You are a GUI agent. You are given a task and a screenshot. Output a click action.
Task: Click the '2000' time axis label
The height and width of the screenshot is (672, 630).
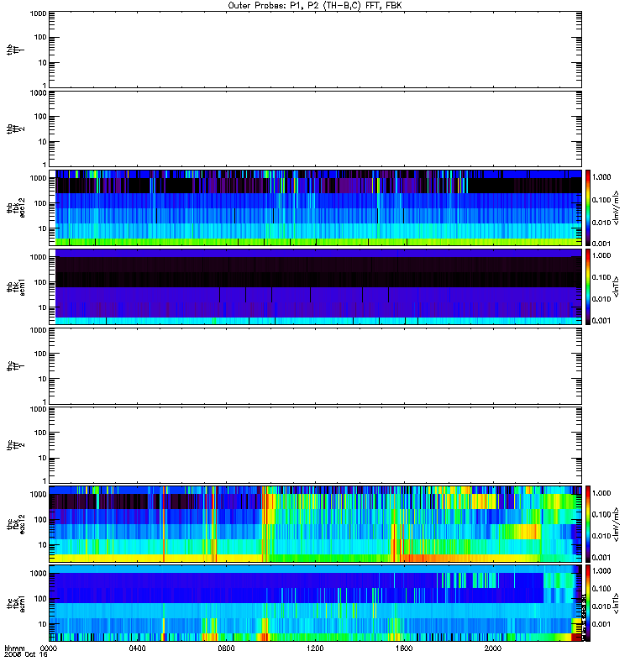tap(493, 648)
